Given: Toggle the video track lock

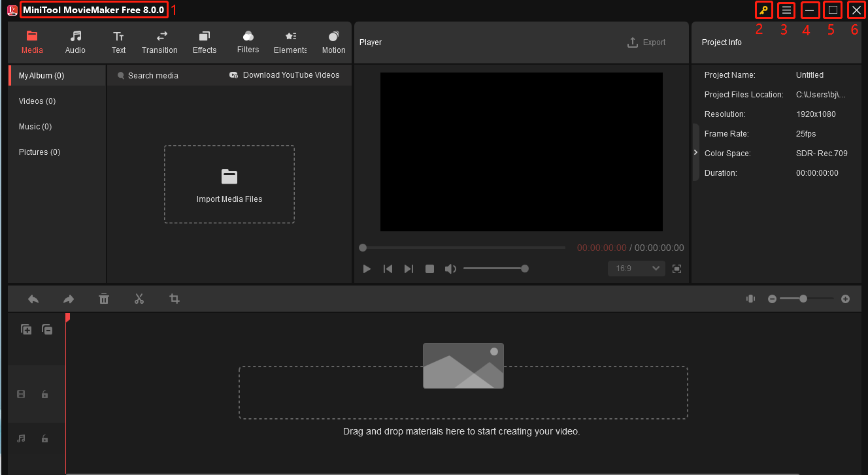Looking at the screenshot, I should (44, 394).
